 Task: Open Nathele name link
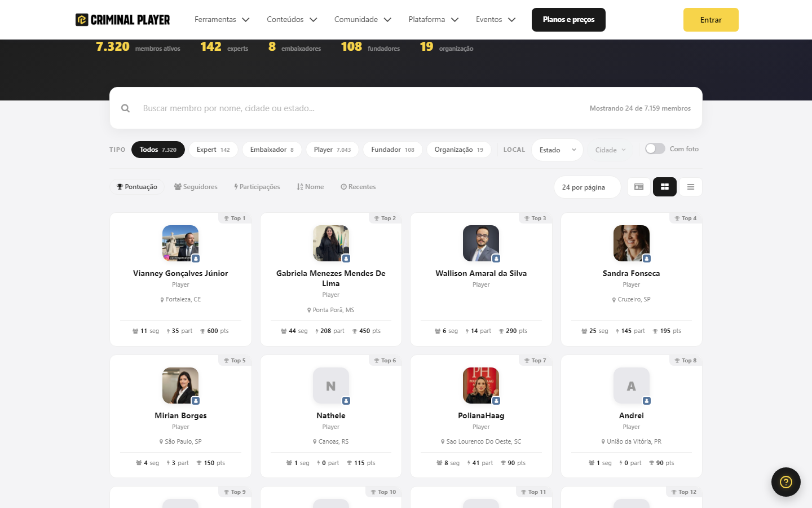click(331, 415)
